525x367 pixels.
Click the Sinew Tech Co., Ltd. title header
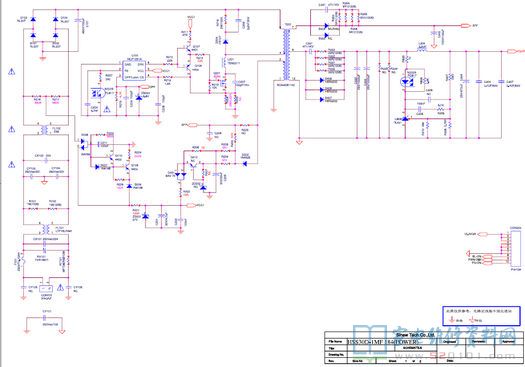(415, 335)
